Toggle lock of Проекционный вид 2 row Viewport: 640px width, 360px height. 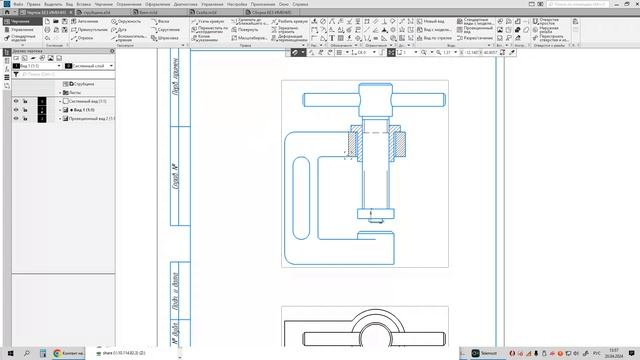pos(25,118)
